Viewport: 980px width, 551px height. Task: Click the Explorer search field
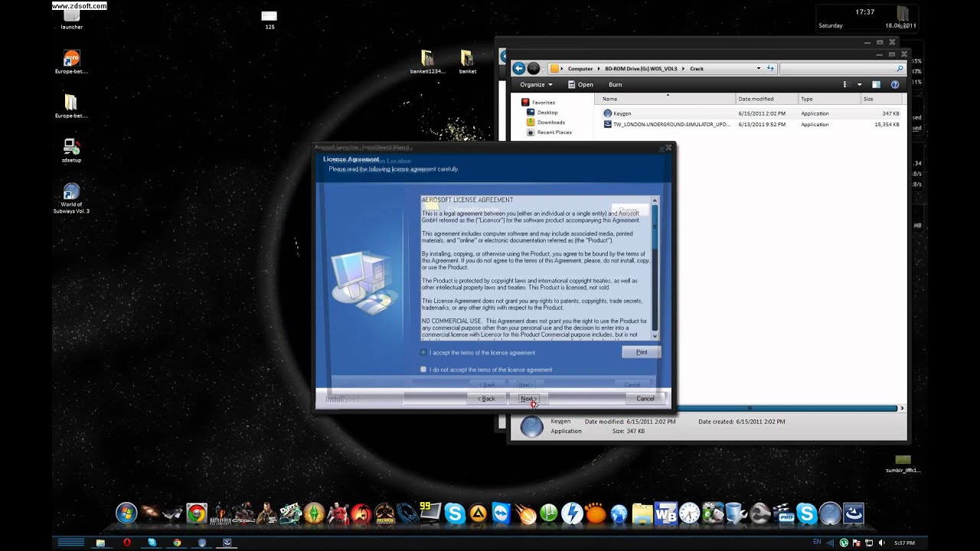tap(841, 68)
